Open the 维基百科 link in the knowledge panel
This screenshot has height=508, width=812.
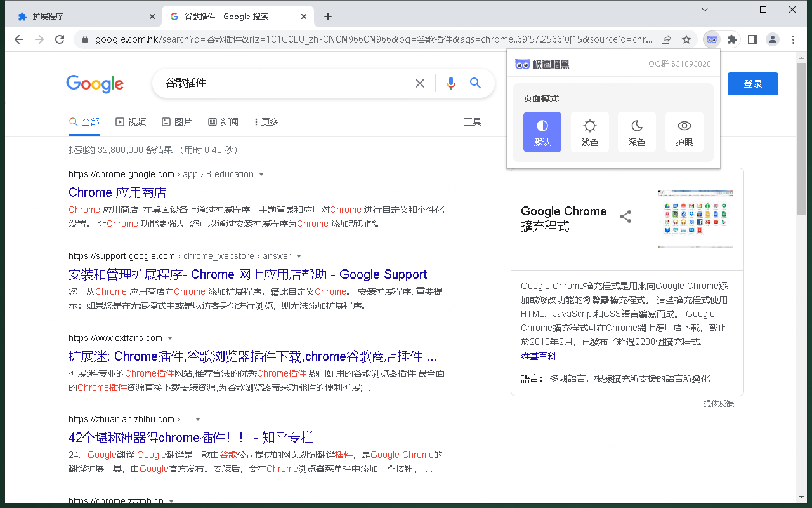coord(538,356)
